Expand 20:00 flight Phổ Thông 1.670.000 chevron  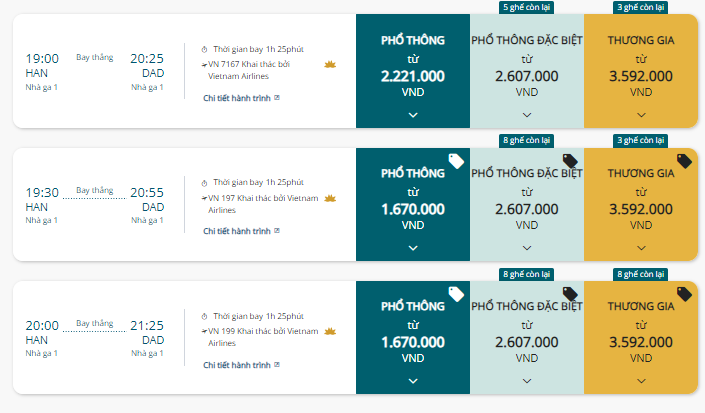tap(413, 381)
